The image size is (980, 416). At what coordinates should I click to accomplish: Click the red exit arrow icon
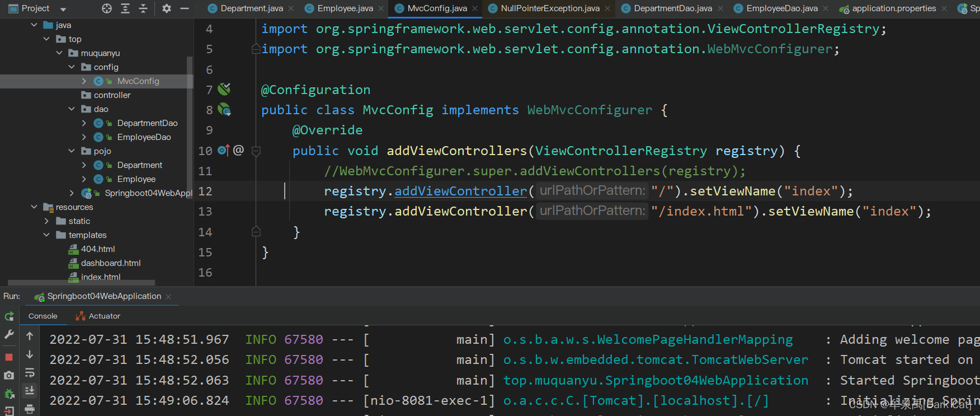pyautogui.click(x=9, y=412)
